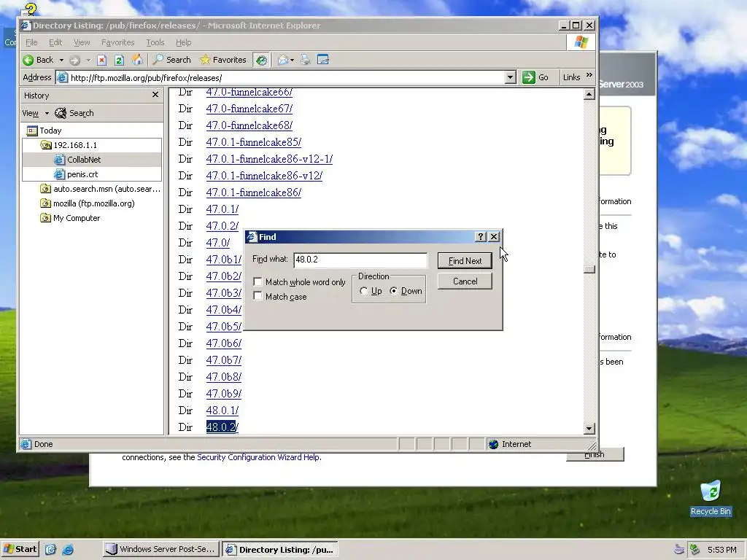This screenshot has height=560, width=747.
Task: Open the 48.0.1/ directory link
Action: pyautogui.click(x=222, y=411)
